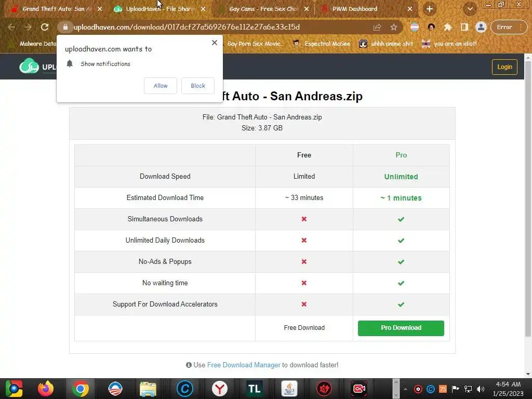Click the ~ 1 minutes cell
The width and height of the screenshot is (532, 399).
[401, 198]
